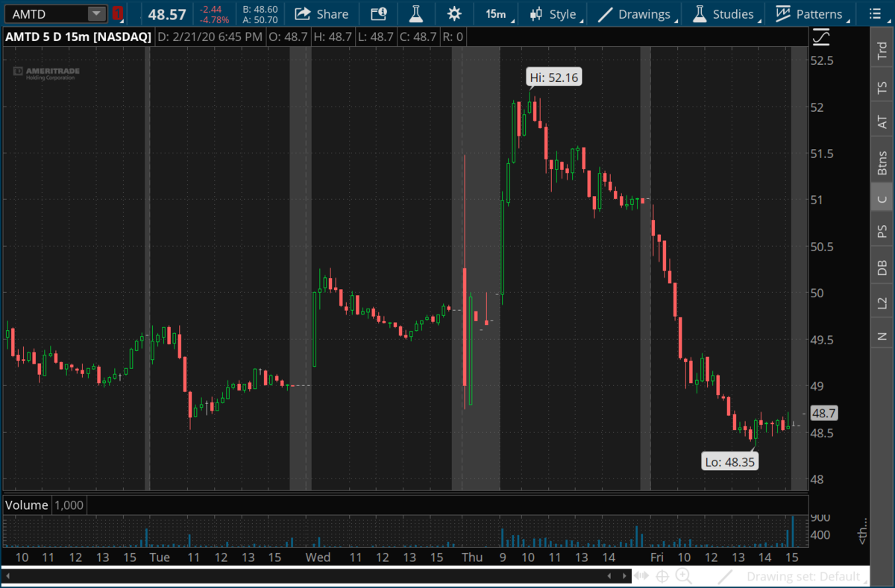
Task: Click the 52.5 price axis label
Action: 823,60
